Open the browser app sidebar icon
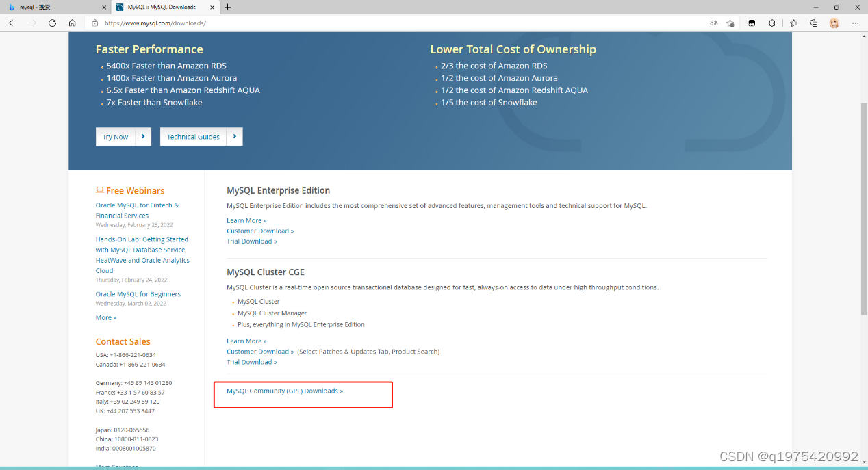The image size is (868, 470). tap(752, 23)
